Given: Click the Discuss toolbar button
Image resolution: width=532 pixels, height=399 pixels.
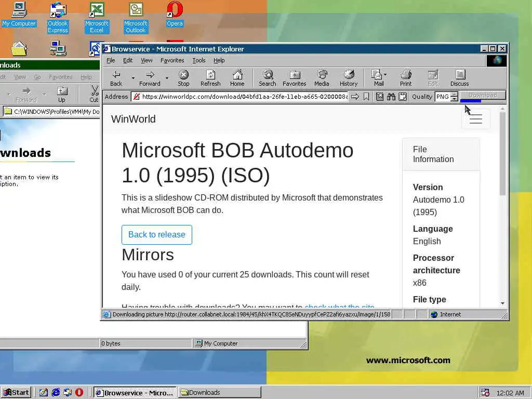Looking at the screenshot, I should [460, 78].
